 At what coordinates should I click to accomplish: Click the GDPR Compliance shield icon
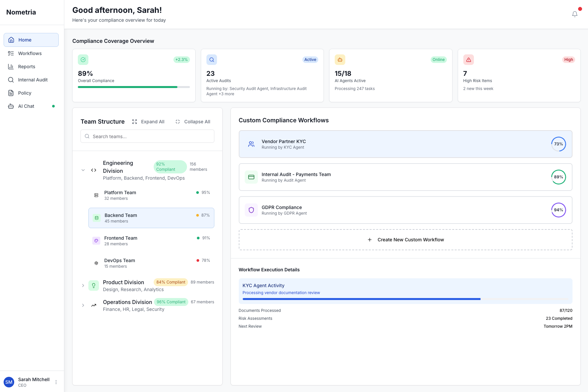pos(251,210)
